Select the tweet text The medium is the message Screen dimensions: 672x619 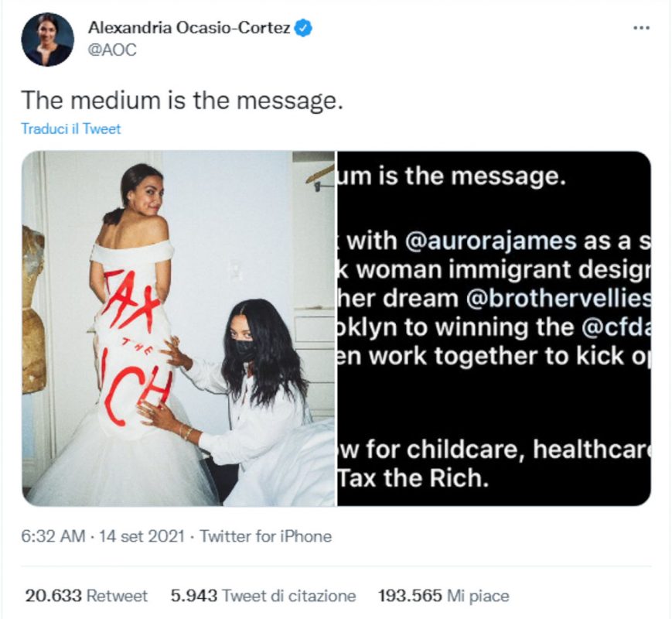182,101
